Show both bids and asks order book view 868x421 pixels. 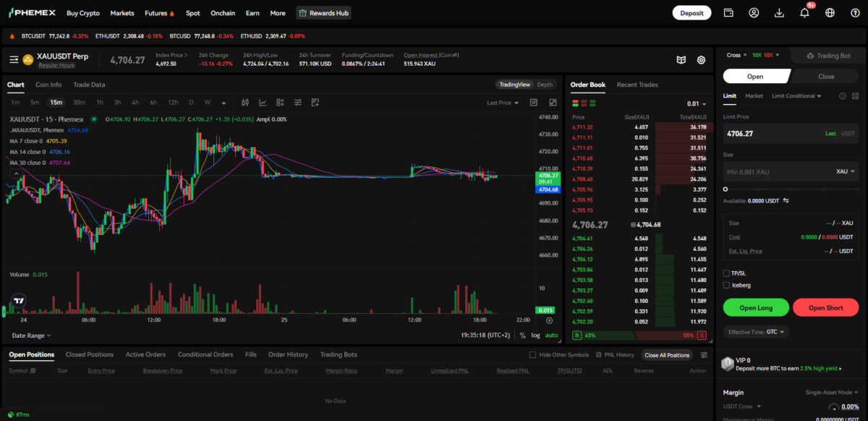click(576, 104)
